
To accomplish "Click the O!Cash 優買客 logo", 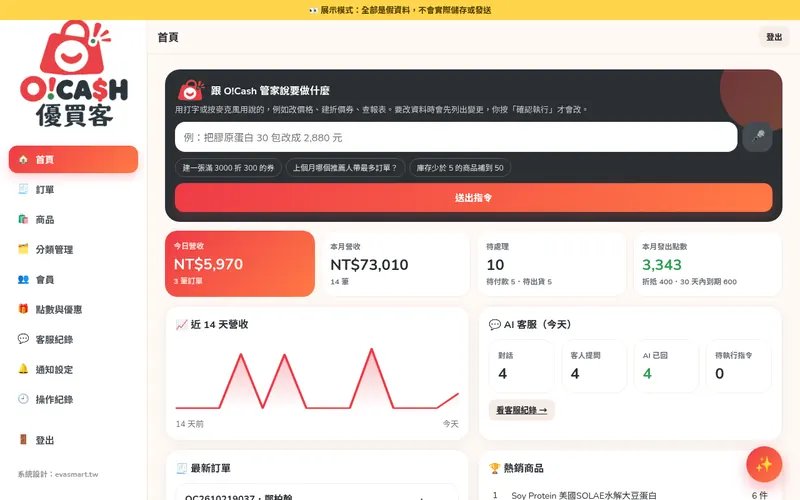I will coord(74,74).
